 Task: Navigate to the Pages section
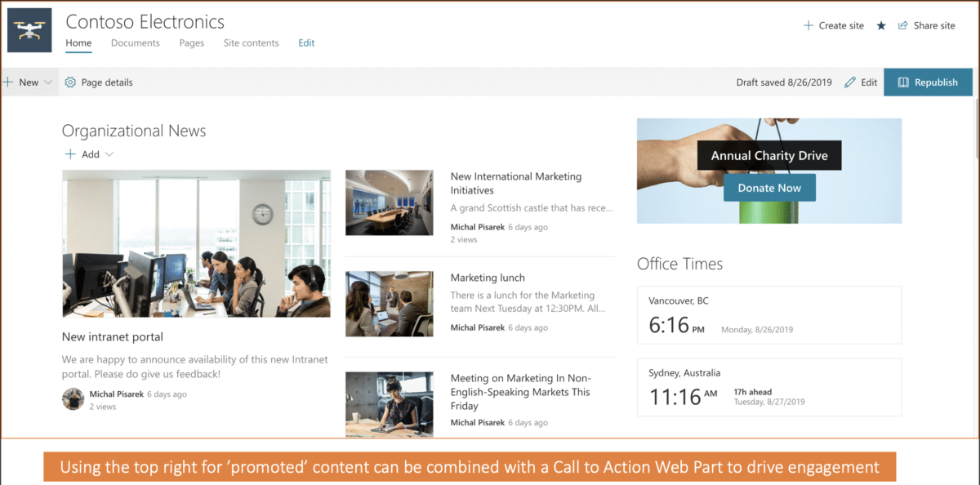[191, 42]
